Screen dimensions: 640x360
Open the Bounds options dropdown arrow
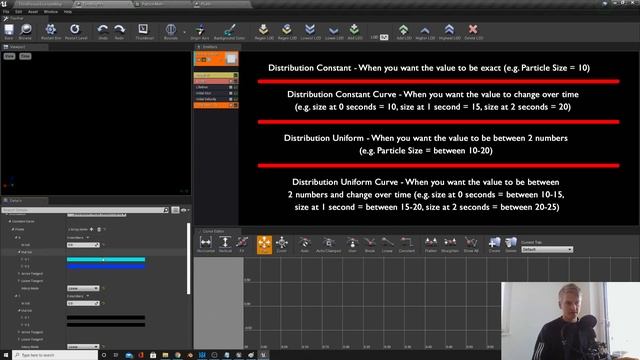[184, 31]
